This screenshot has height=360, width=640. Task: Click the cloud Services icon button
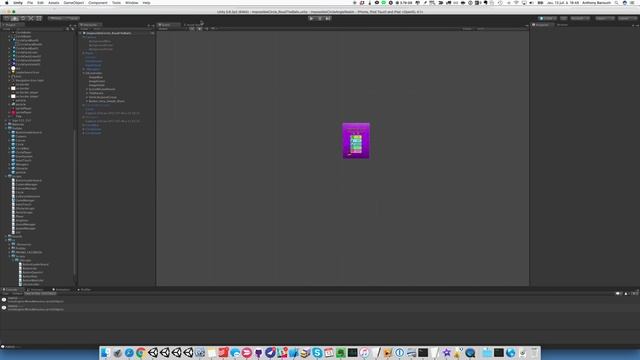(x=564, y=18)
